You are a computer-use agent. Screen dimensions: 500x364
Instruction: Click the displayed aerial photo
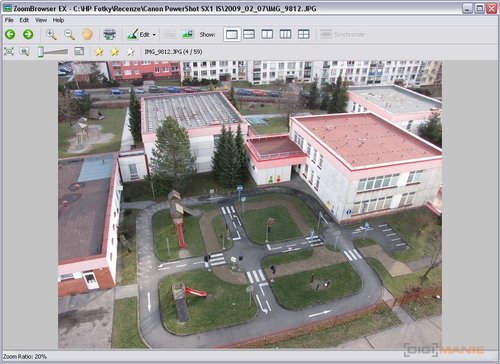pyautogui.click(x=250, y=204)
